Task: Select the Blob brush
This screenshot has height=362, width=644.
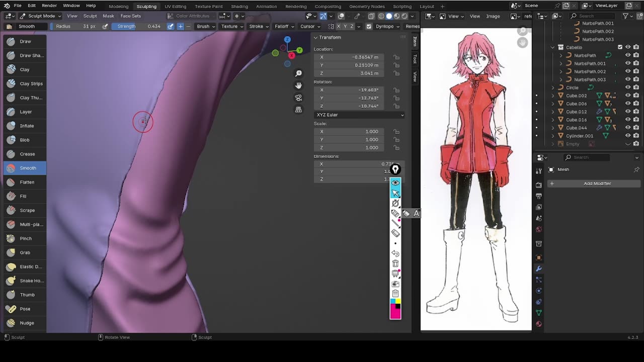Action: tap(25, 140)
